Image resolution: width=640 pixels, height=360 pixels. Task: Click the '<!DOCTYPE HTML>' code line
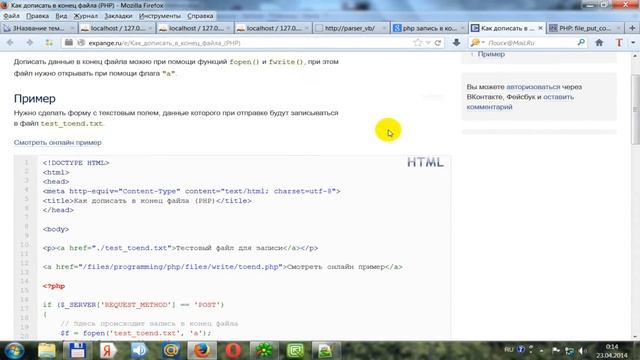pyautogui.click(x=76, y=163)
